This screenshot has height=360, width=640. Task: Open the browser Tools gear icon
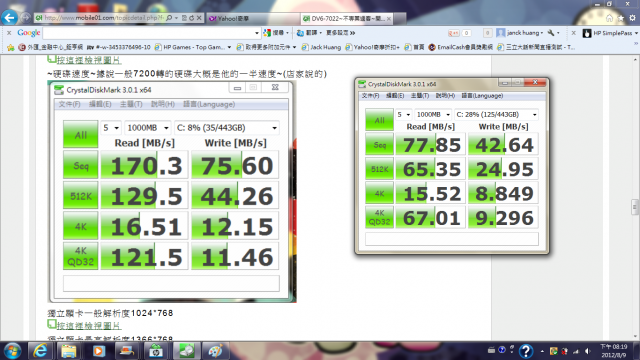tap(632, 18)
